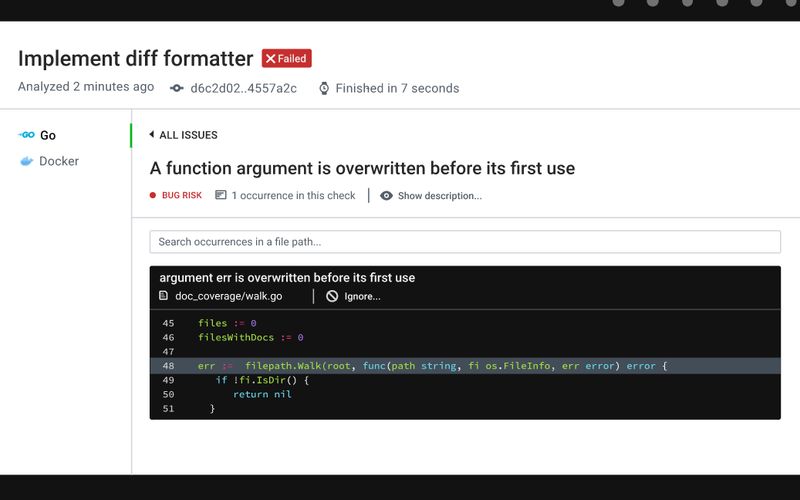The image size is (800, 500).
Task: Click the stopwatch icon beside Finished
Action: [x=324, y=88]
